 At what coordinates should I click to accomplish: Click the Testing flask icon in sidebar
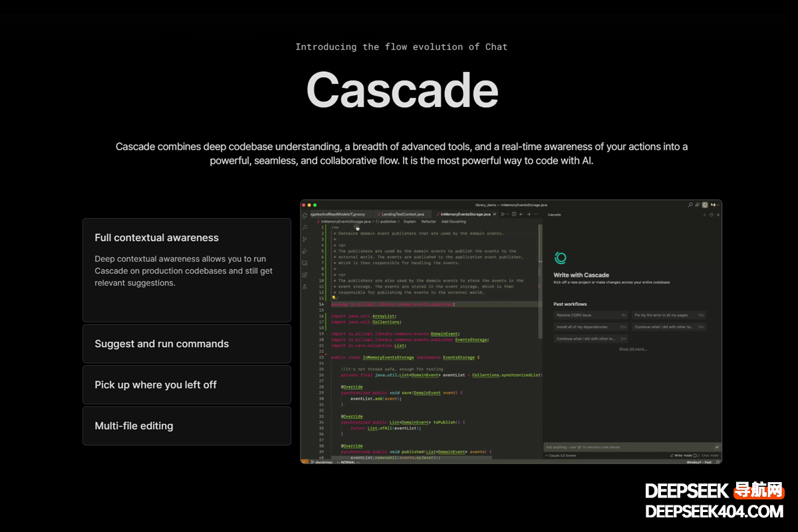coord(305,286)
